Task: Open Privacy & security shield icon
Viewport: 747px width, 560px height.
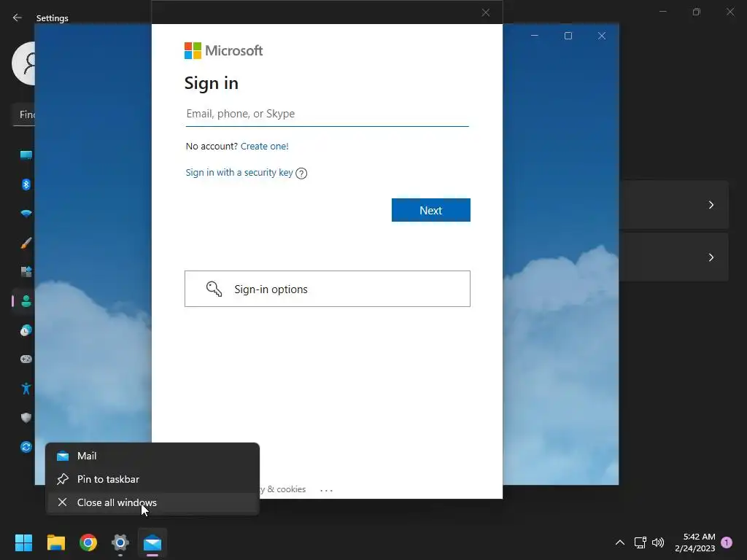Action: [x=26, y=418]
